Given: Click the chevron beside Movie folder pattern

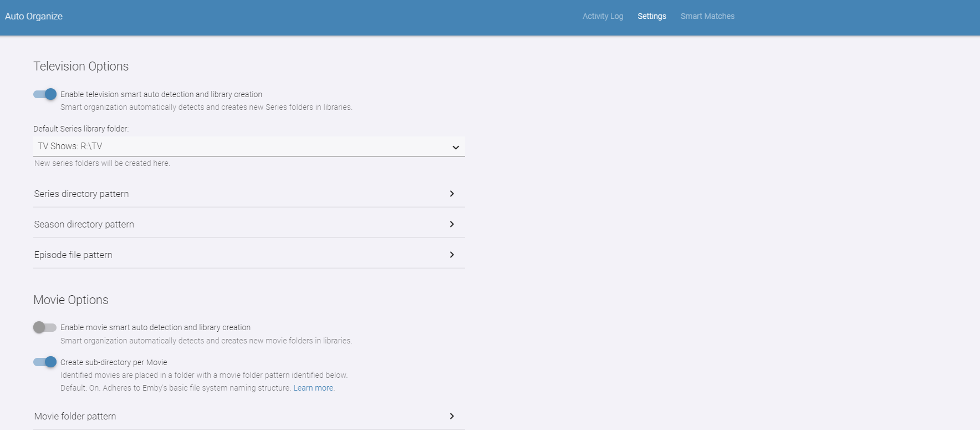Looking at the screenshot, I should 452,416.
